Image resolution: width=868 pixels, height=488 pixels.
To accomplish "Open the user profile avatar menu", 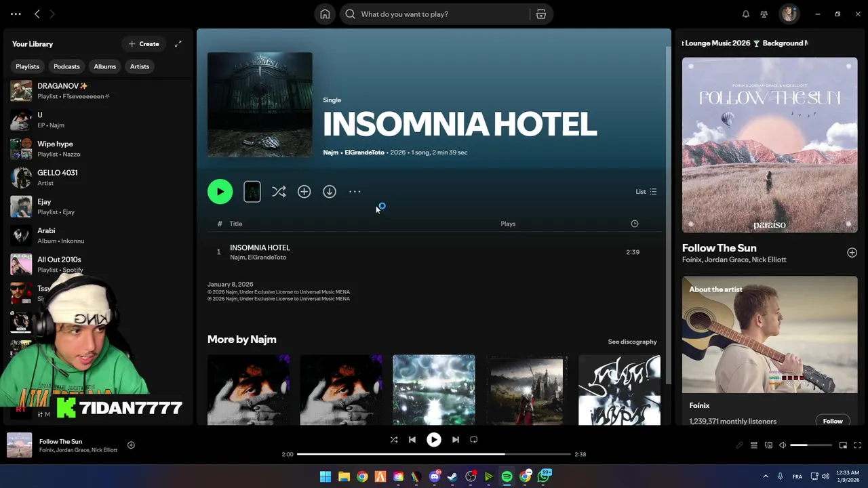I will [x=789, y=14].
